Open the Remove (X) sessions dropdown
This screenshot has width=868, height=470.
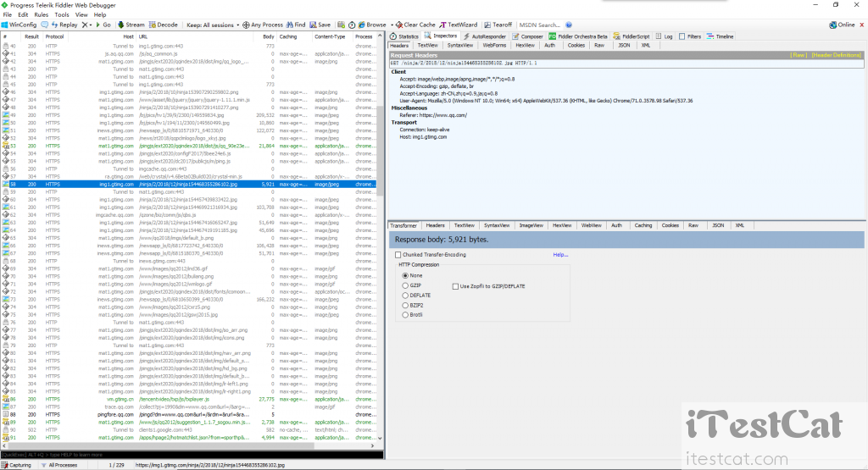86,25
